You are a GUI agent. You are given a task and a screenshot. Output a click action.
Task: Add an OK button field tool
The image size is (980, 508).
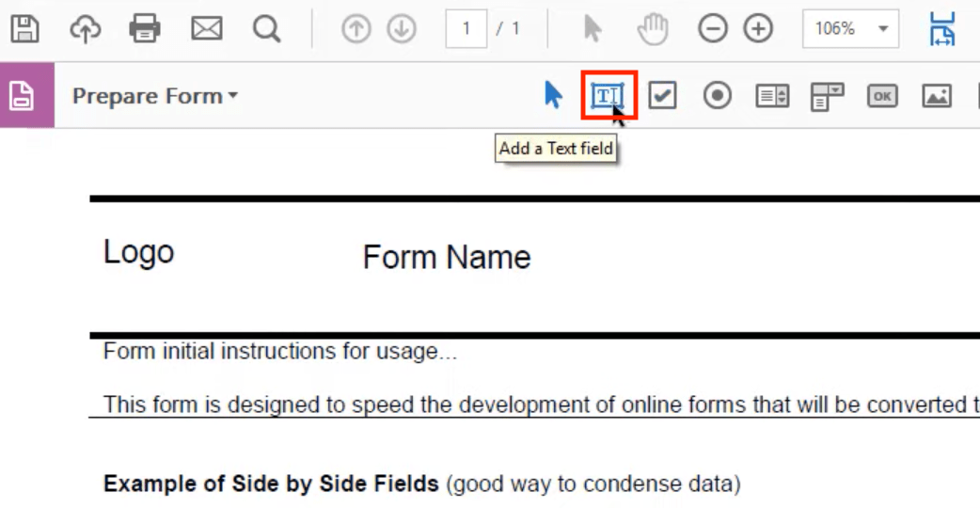tap(882, 95)
